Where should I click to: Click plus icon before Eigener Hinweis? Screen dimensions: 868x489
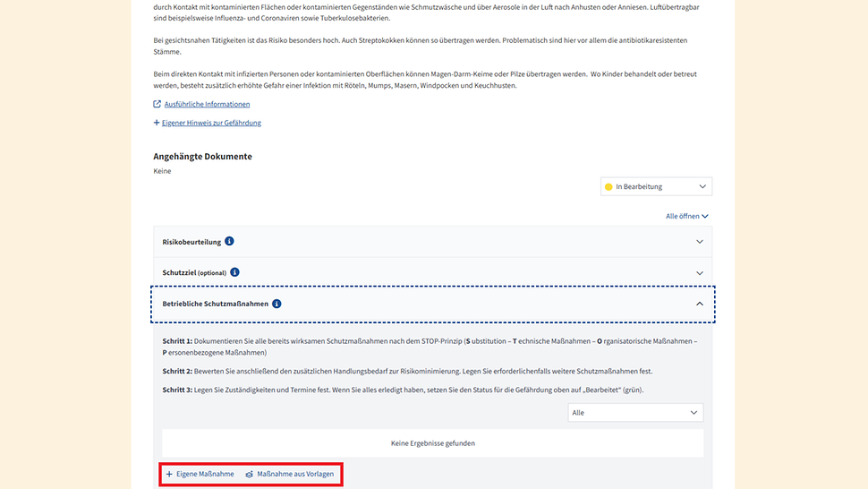[x=156, y=123]
